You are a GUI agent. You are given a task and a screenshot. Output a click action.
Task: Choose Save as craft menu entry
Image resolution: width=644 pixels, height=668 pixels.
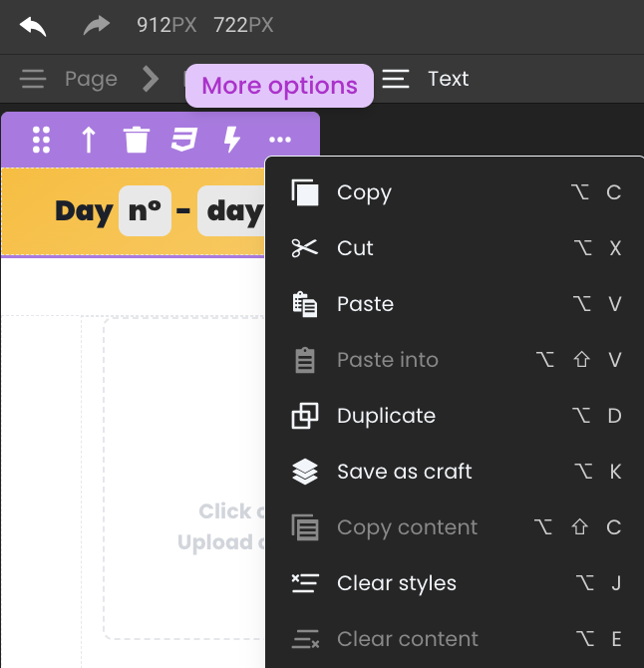point(455,472)
